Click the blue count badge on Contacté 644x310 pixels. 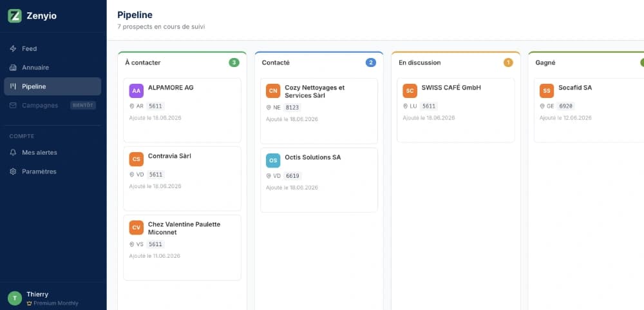pyautogui.click(x=371, y=63)
